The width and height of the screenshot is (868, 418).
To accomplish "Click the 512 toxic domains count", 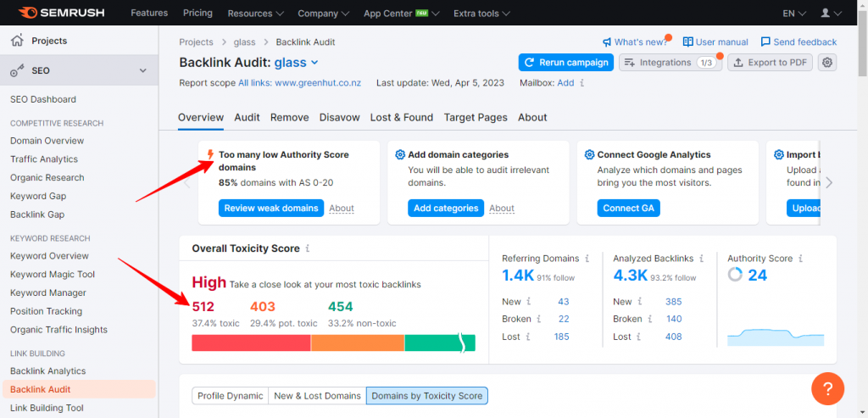I will 203,307.
